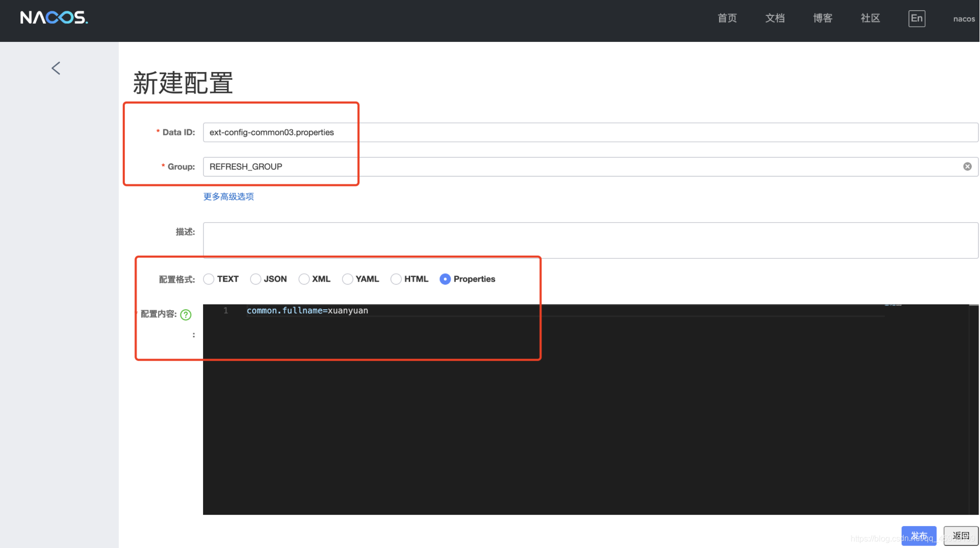The width and height of the screenshot is (980, 548).
Task: Click into the Group input field
Action: pos(590,167)
